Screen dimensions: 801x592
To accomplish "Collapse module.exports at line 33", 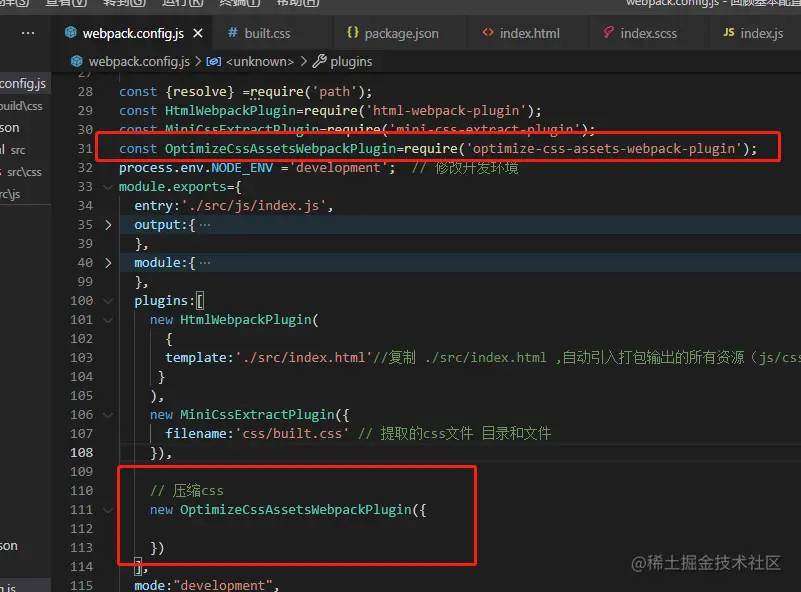I will click(108, 187).
